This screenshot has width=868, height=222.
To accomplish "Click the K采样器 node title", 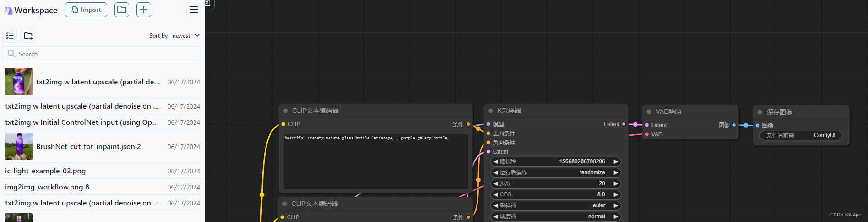I will [509, 111].
